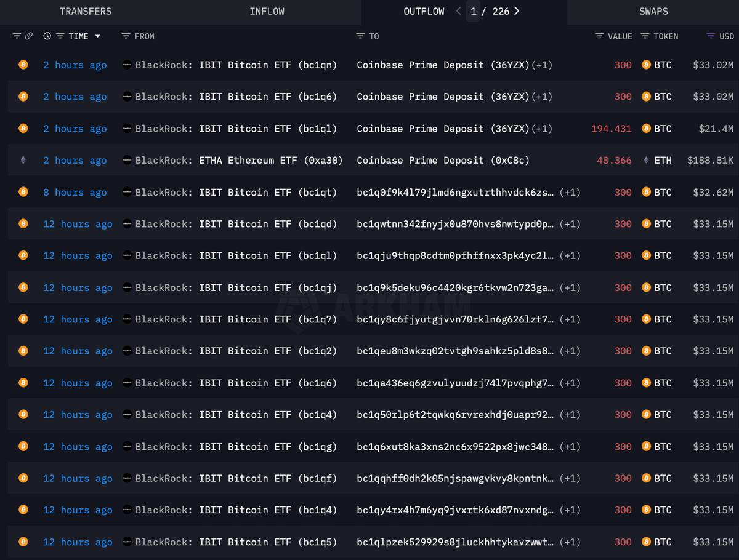Open the chain link filter icon

click(x=28, y=36)
